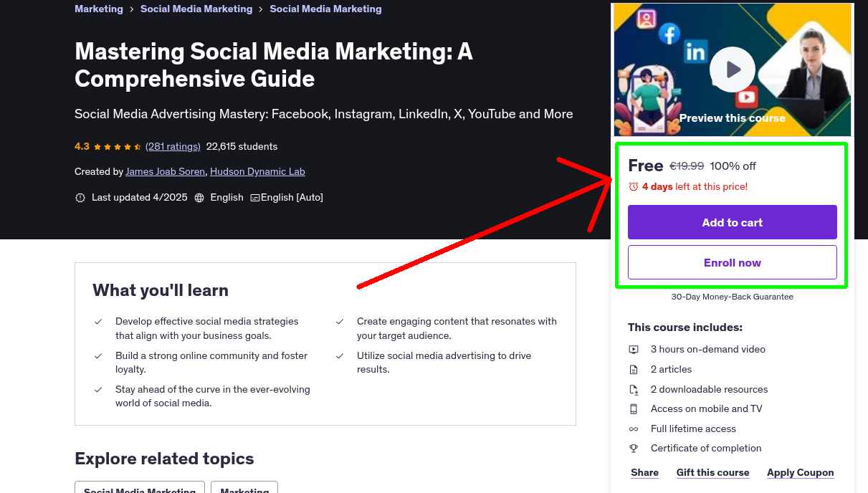Click the 4.3 rating number

pos(82,146)
